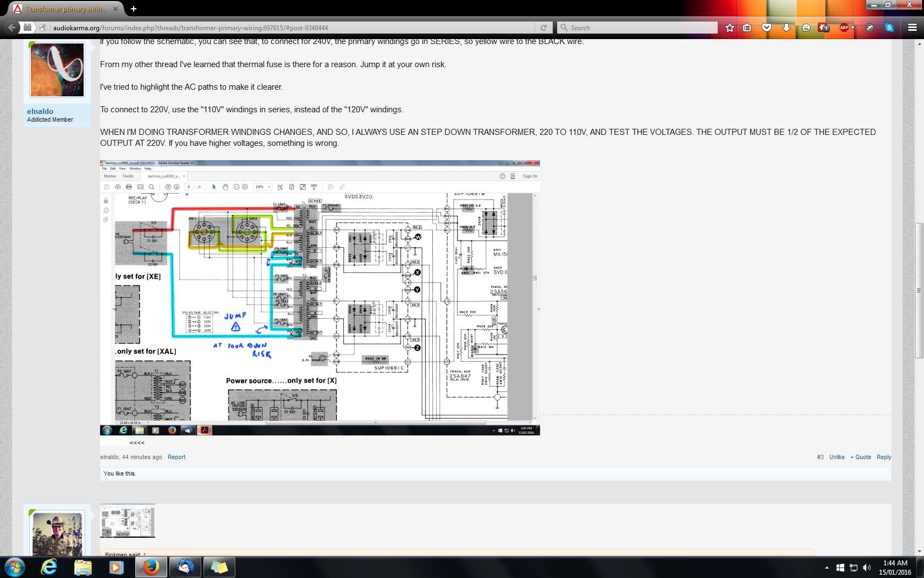Unlike elnaldo's post
Viewport: 924px width, 578px height.
pyautogui.click(x=837, y=457)
